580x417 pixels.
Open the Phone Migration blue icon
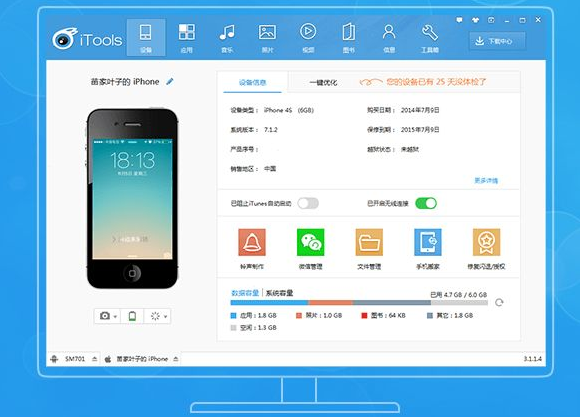click(428, 242)
